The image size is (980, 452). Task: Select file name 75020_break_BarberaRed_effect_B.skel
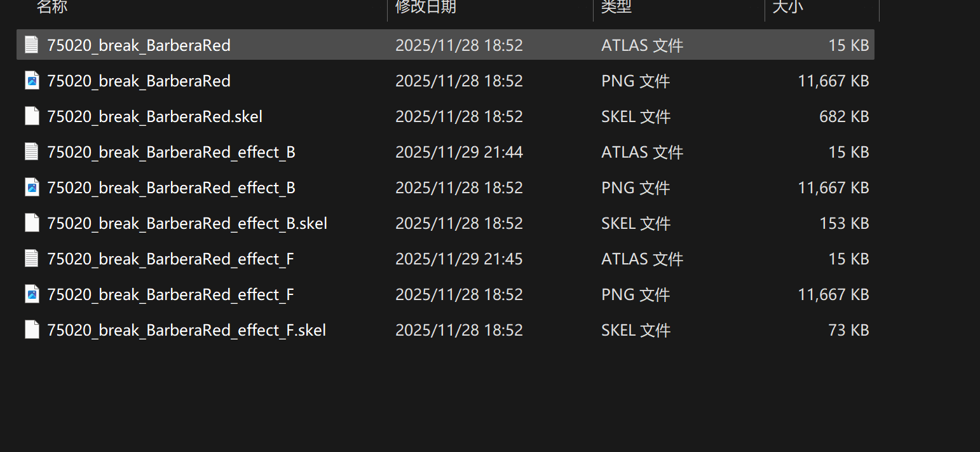187,224
